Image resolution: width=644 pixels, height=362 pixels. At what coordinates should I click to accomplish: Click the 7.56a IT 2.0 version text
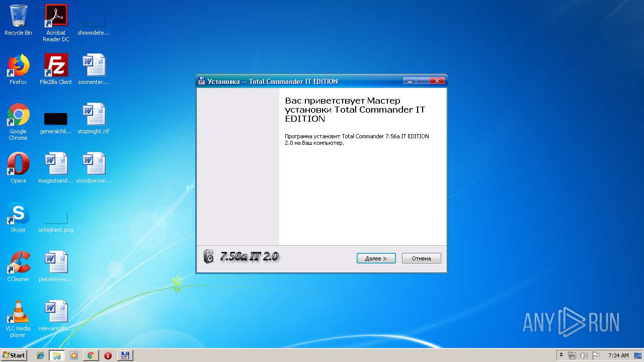tap(249, 256)
